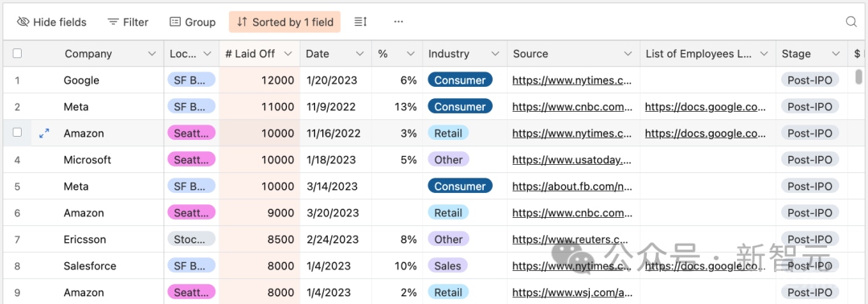Open the row height icon
The height and width of the screenshot is (304, 868).
(x=361, y=22)
